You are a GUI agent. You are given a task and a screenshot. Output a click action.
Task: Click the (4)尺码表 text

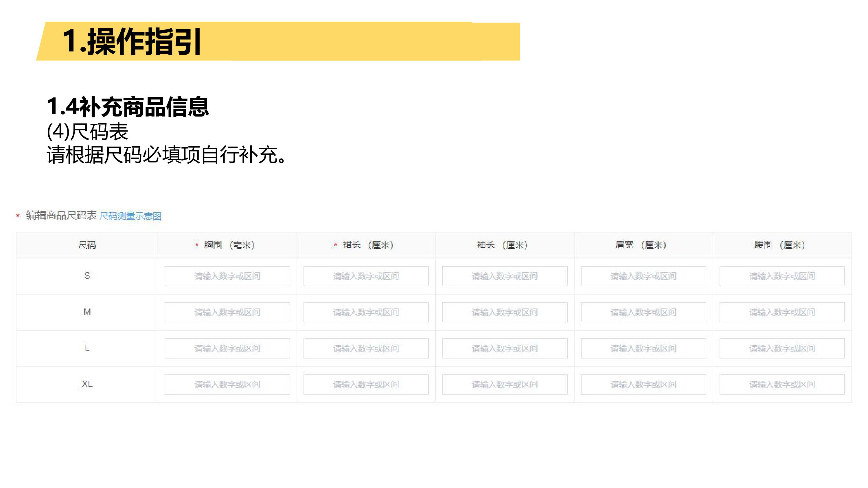coord(87,131)
